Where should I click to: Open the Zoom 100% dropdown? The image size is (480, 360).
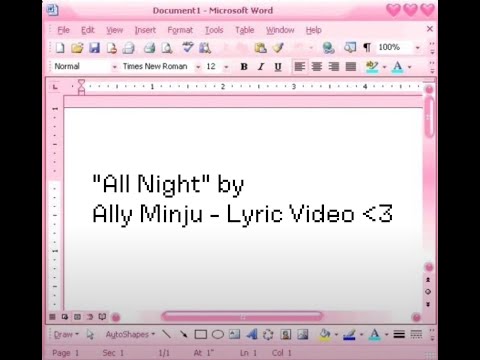coord(418,48)
